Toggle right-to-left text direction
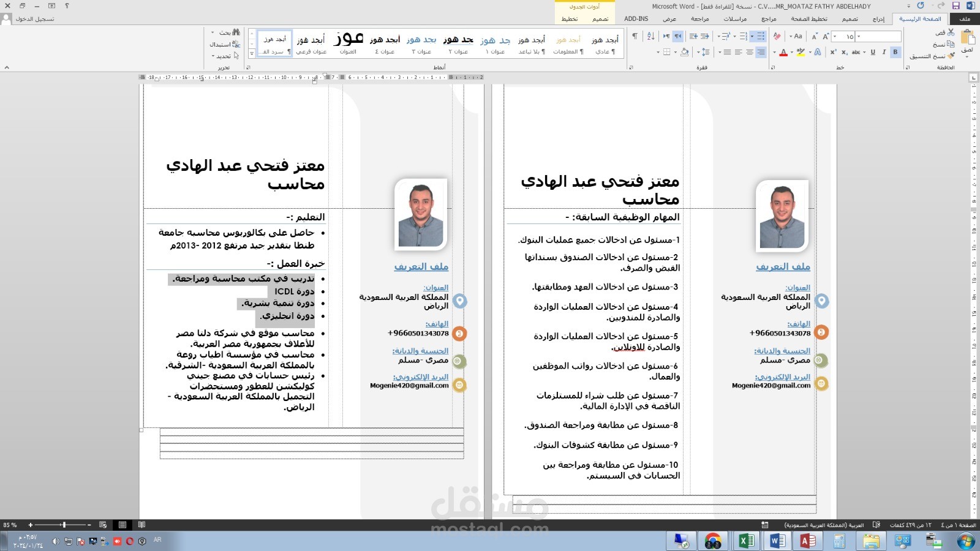The height and width of the screenshot is (551, 980). click(x=679, y=36)
